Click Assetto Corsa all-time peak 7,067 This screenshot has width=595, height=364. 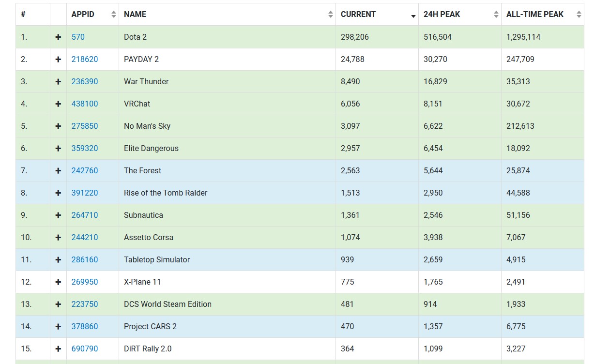(516, 237)
